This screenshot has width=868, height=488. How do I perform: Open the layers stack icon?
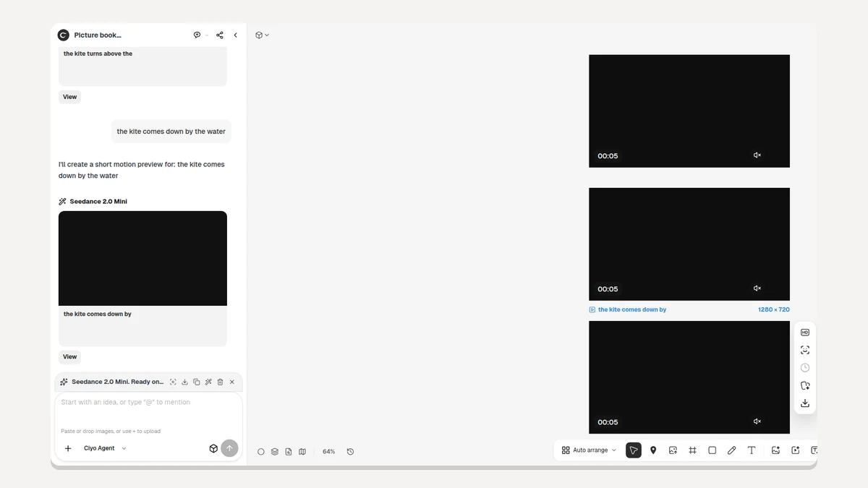275,452
